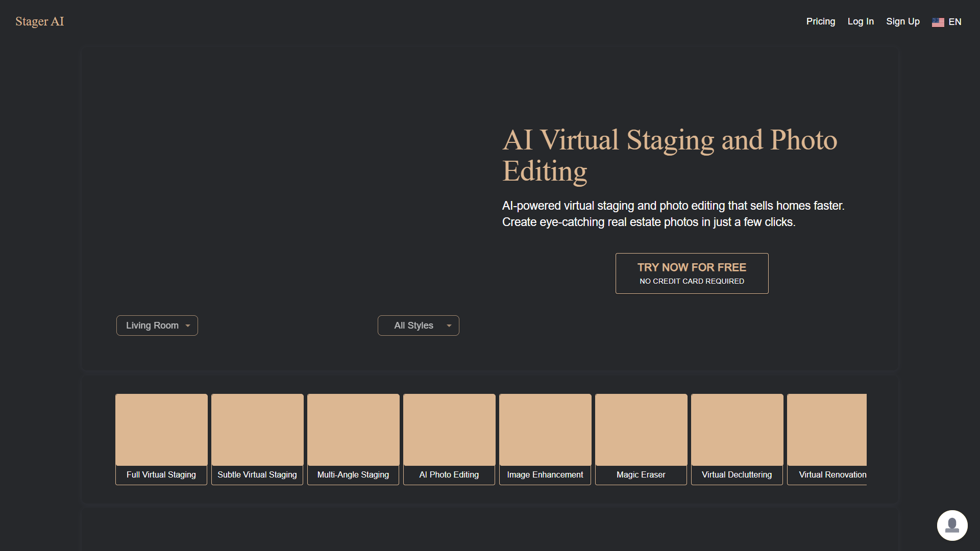Open the Virtual Decluttering card
Viewport: 980px width, 551px height.
(x=737, y=439)
